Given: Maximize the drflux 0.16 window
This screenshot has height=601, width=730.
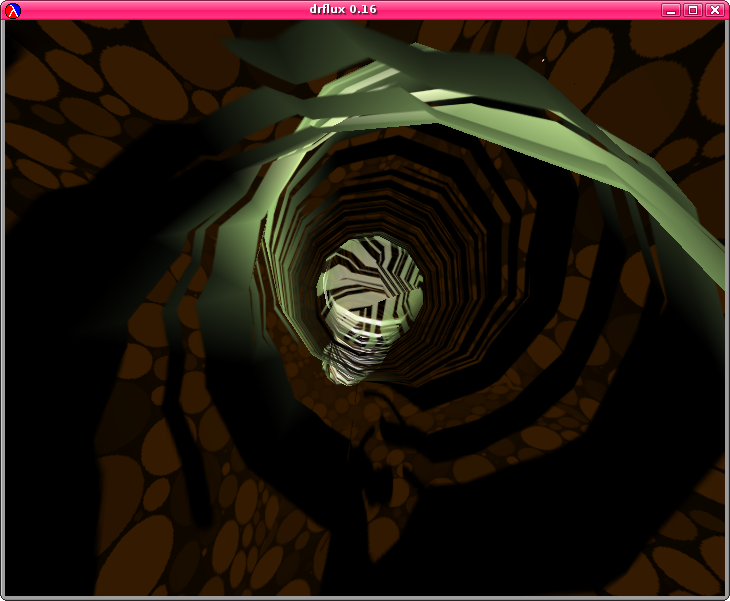Looking at the screenshot, I should point(693,10).
